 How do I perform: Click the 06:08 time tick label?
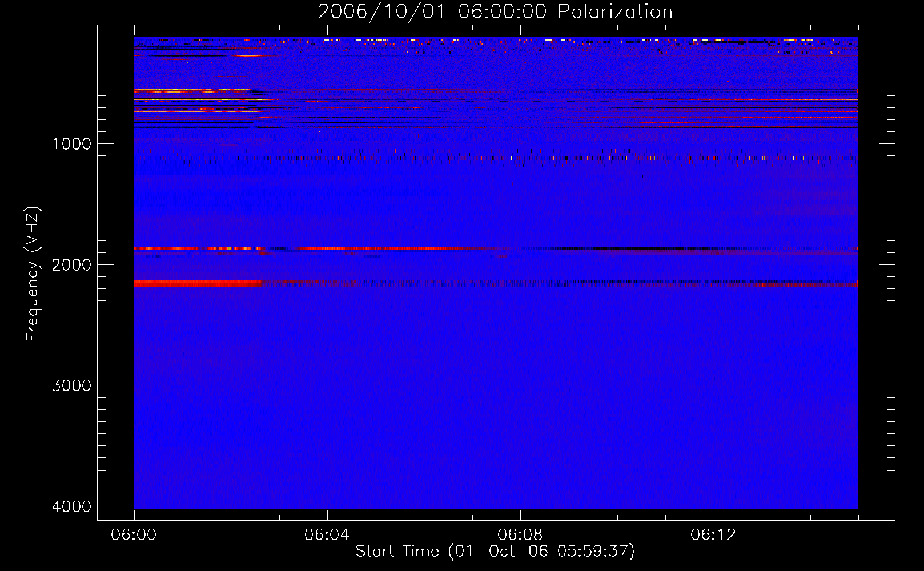[x=520, y=535]
